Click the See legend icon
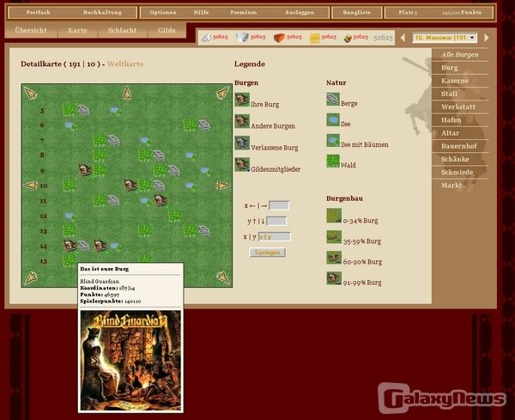The height and width of the screenshot is (420, 515). pyautogui.click(x=333, y=120)
